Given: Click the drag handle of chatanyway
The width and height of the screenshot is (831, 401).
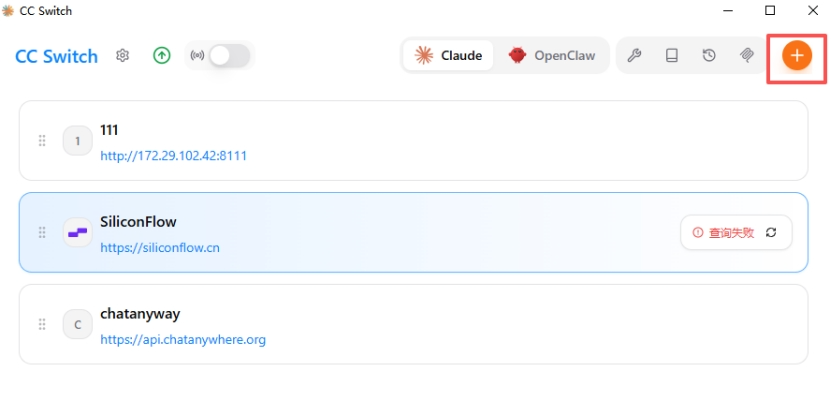Looking at the screenshot, I should click(x=42, y=324).
